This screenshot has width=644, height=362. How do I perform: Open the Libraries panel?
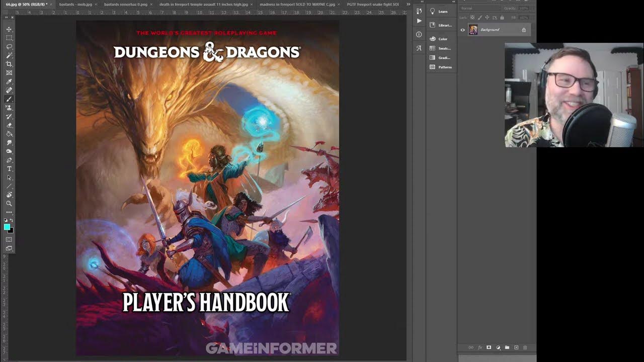441,25
